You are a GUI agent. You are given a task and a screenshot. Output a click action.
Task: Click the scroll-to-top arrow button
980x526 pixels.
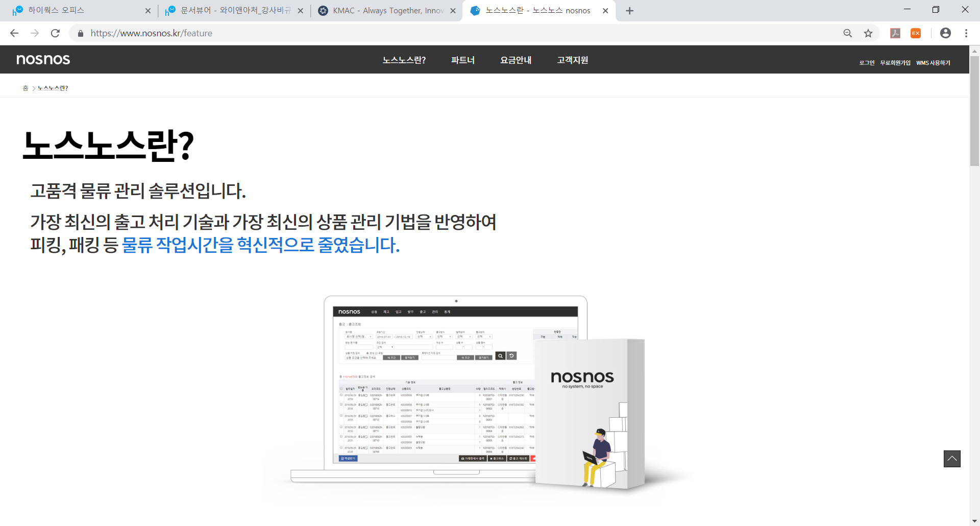(x=952, y=459)
